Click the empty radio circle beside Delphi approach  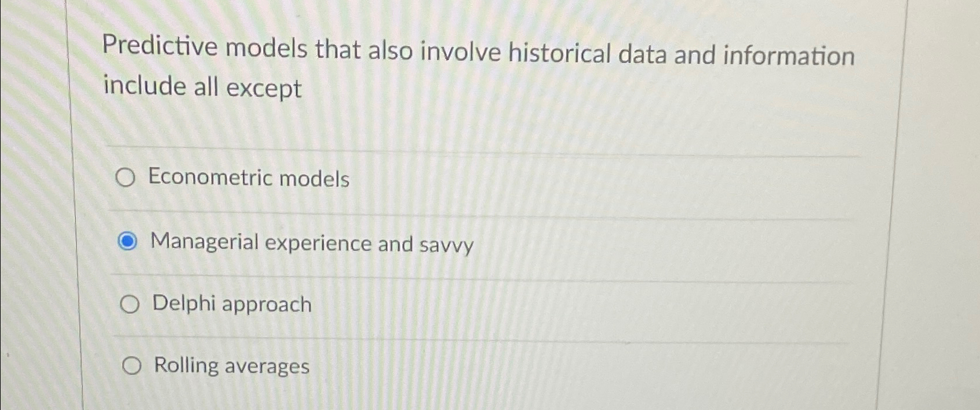click(x=130, y=304)
